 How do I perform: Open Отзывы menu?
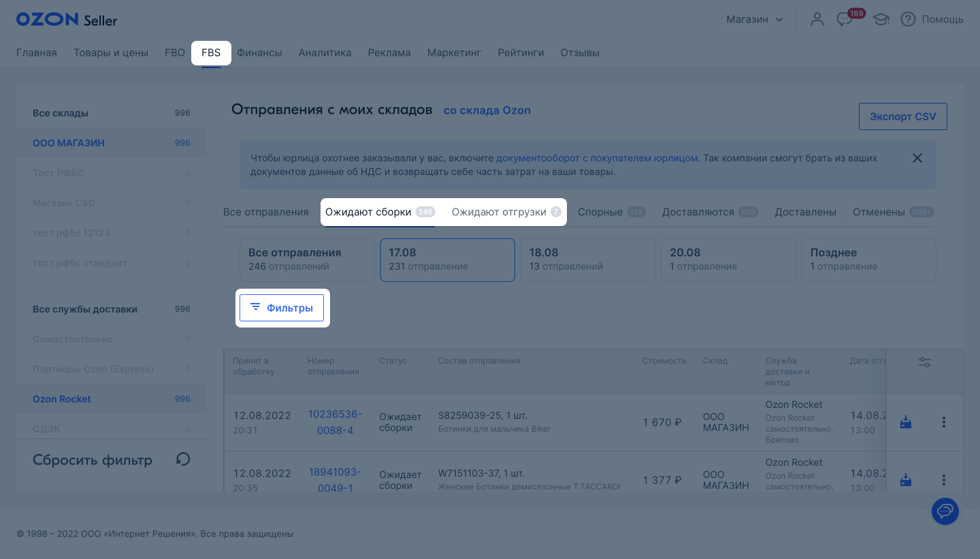pyautogui.click(x=580, y=52)
